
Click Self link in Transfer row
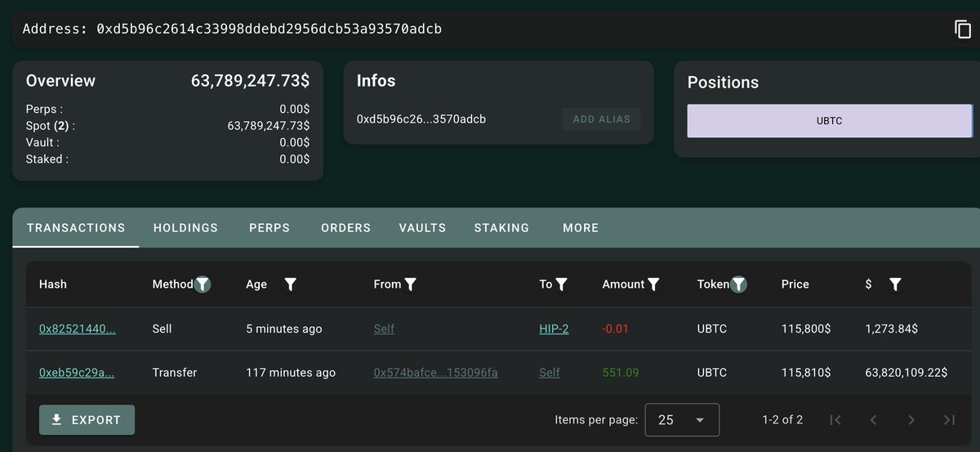coord(550,372)
